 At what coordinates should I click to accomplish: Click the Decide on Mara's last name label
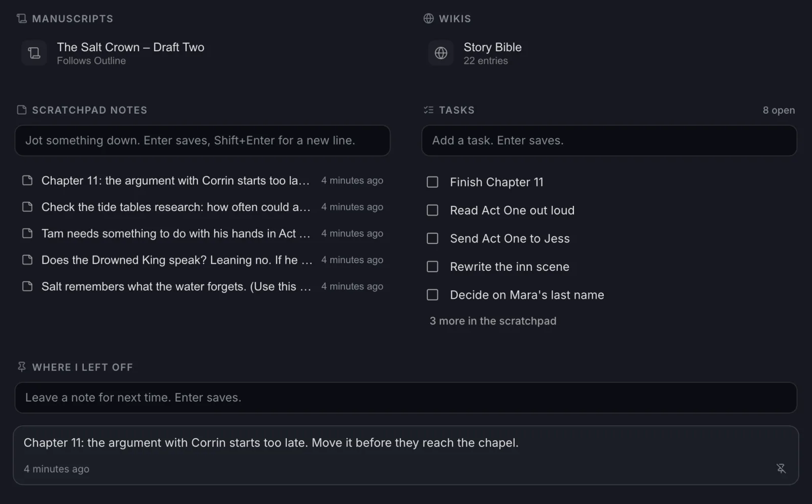527,295
